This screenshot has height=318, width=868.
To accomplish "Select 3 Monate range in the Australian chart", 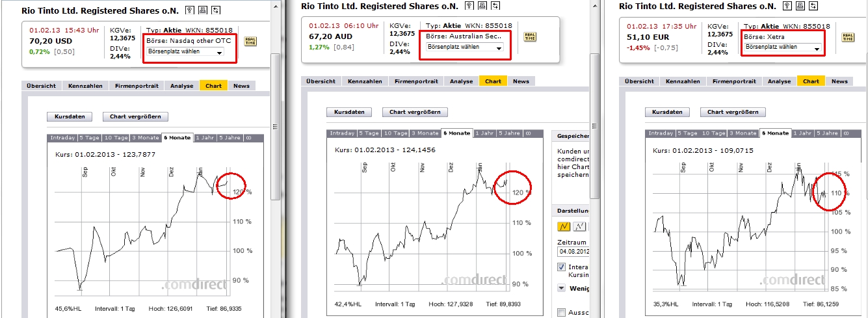I will [x=425, y=133].
